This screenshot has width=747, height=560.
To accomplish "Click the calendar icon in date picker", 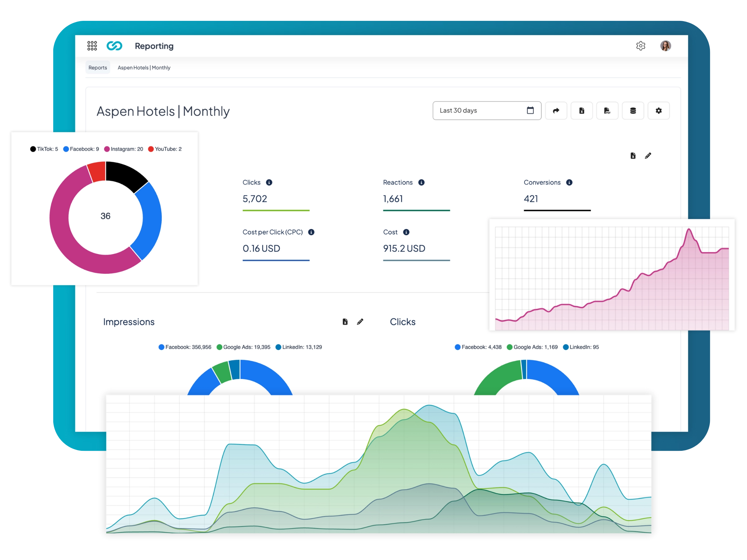I will point(531,110).
